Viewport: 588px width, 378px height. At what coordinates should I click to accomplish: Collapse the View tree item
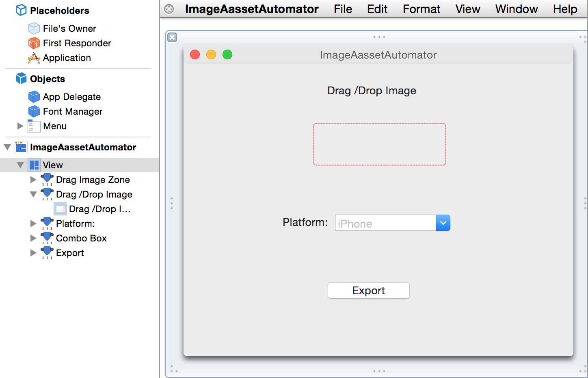click(x=20, y=165)
